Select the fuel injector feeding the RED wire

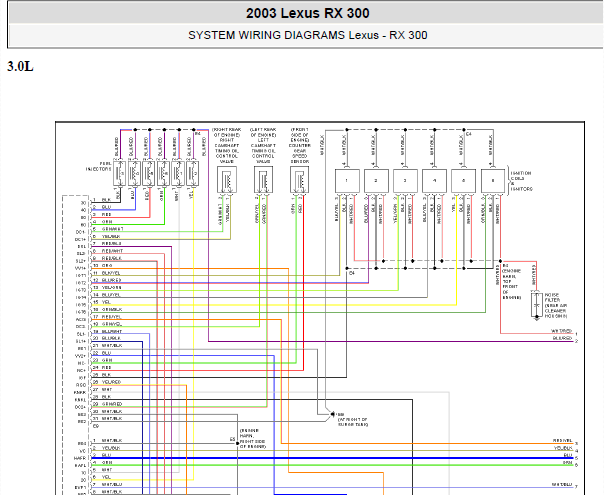pyautogui.click(x=149, y=173)
